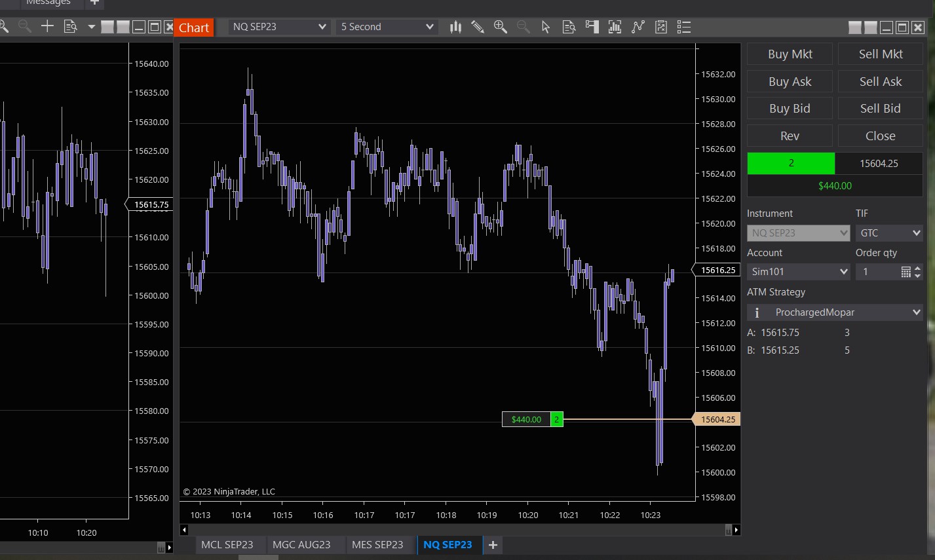Click the Sell Mkt button
The height and width of the screenshot is (560, 935).
[x=881, y=54]
